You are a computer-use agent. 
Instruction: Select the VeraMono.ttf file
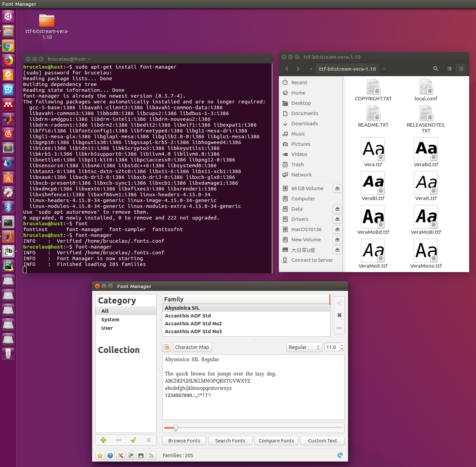pyautogui.click(x=426, y=253)
